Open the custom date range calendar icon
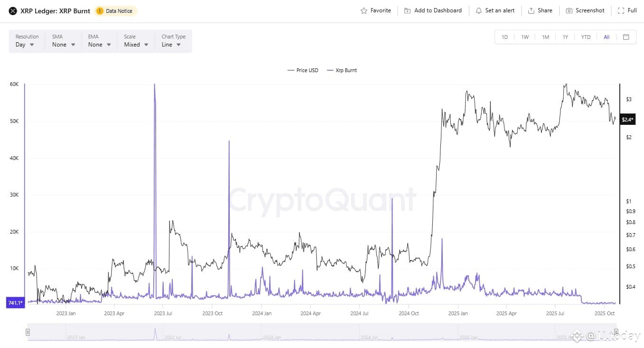The height and width of the screenshot is (348, 644). [625, 37]
